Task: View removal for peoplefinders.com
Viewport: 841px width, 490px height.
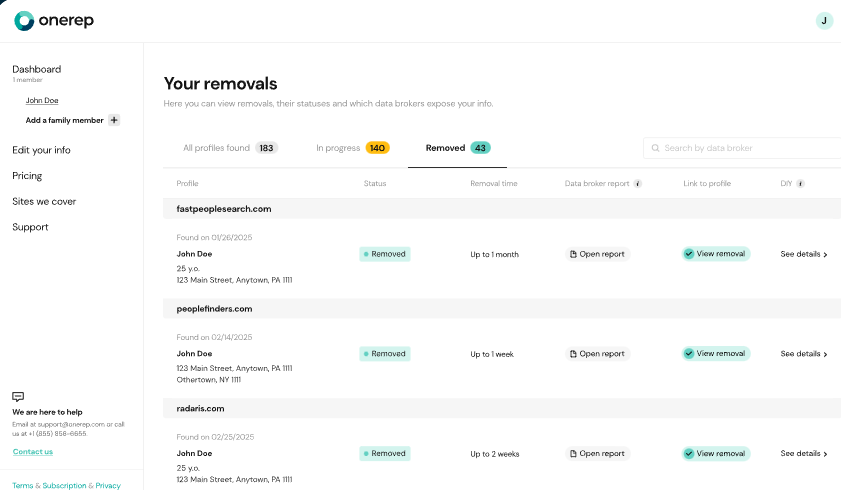Action: click(716, 353)
